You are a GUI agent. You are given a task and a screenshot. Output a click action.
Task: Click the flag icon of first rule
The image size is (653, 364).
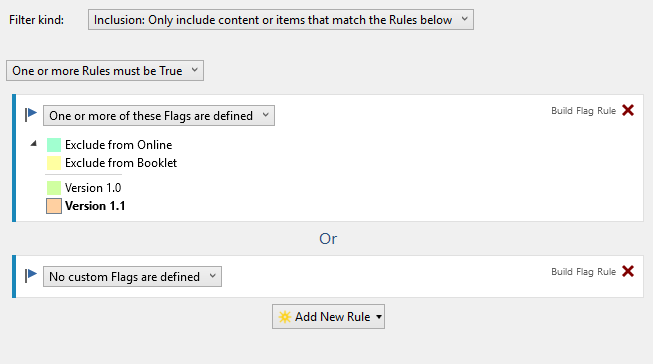coord(31,115)
